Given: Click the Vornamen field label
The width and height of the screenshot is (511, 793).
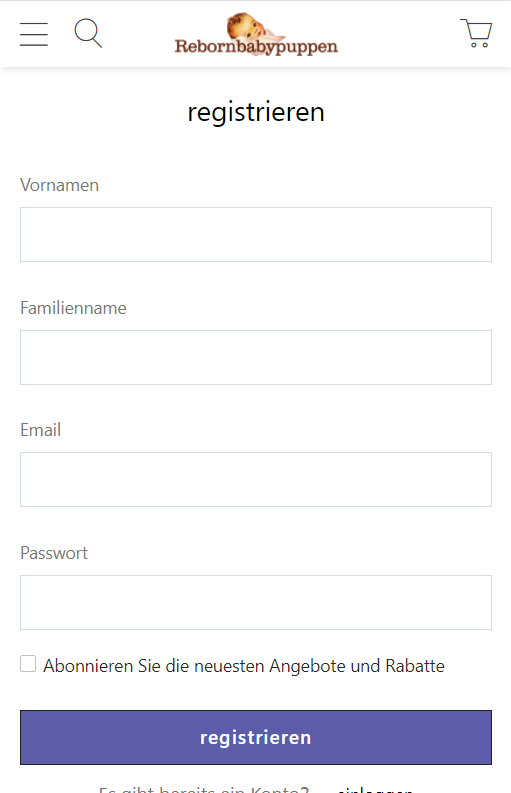Looking at the screenshot, I should [59, 185].
